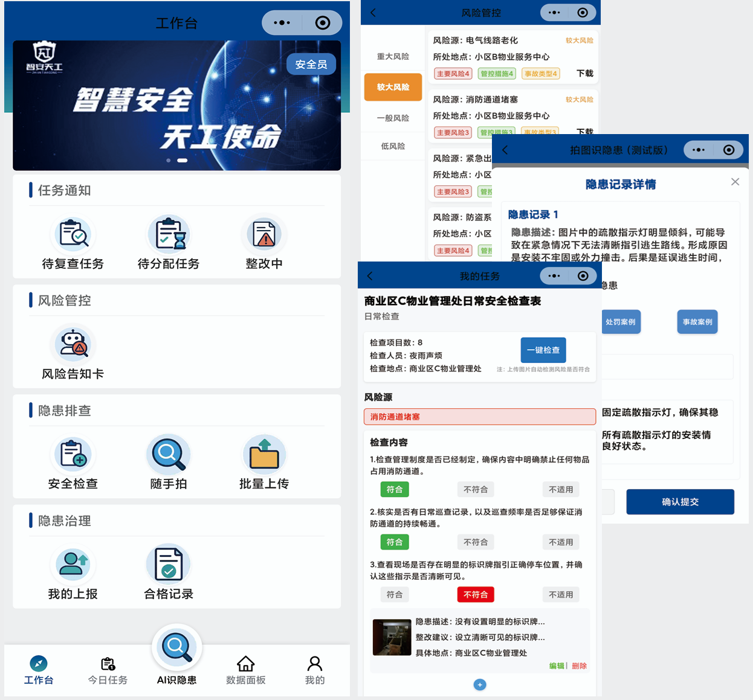Click the blue plus add button
The width and height of the screenshot is (753, 700).
click(480, 685)
